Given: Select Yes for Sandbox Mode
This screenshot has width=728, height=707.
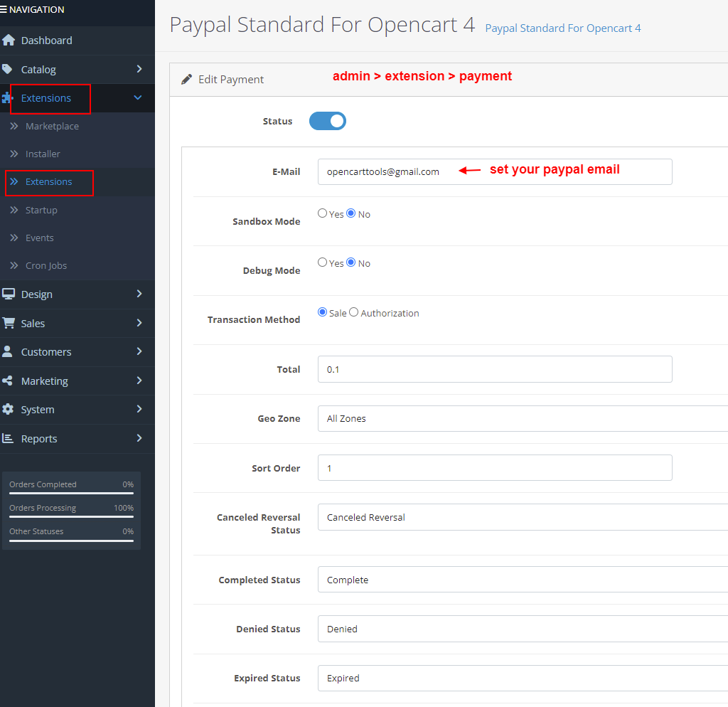Looking at the screenshot, I should [x=322, y=213].
